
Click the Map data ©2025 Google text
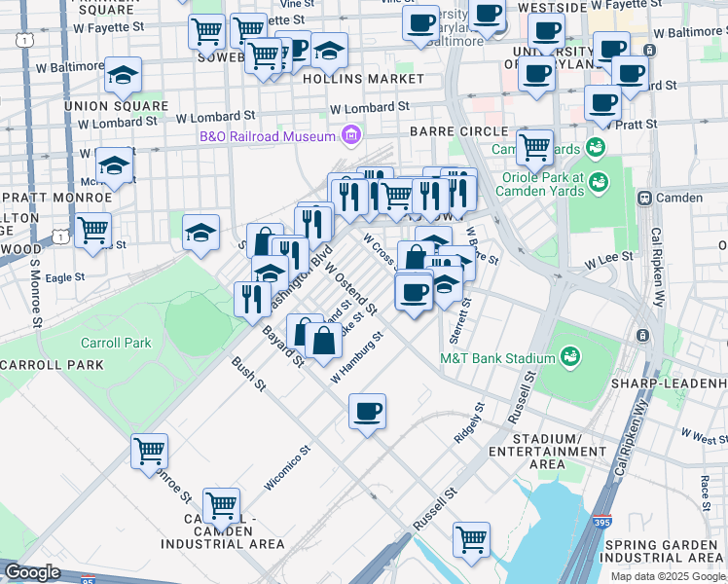point(668,577)
